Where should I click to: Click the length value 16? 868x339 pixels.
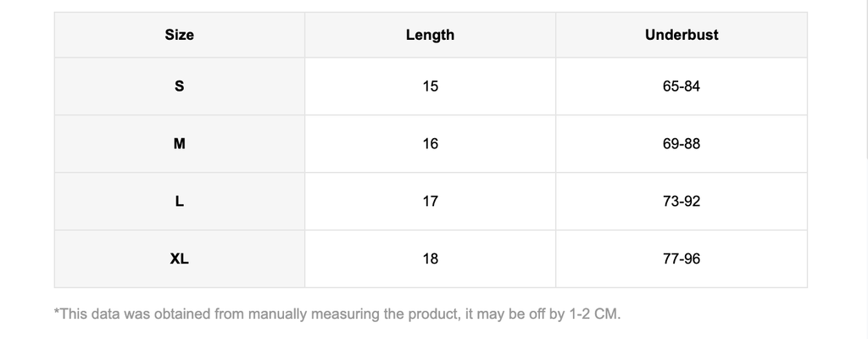(430, 144)
